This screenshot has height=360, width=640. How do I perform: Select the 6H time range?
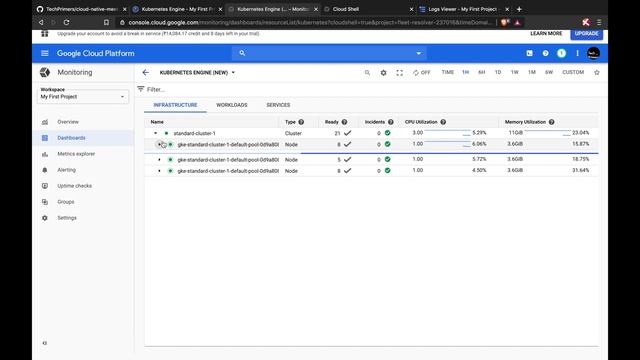[x=482, y=72]
